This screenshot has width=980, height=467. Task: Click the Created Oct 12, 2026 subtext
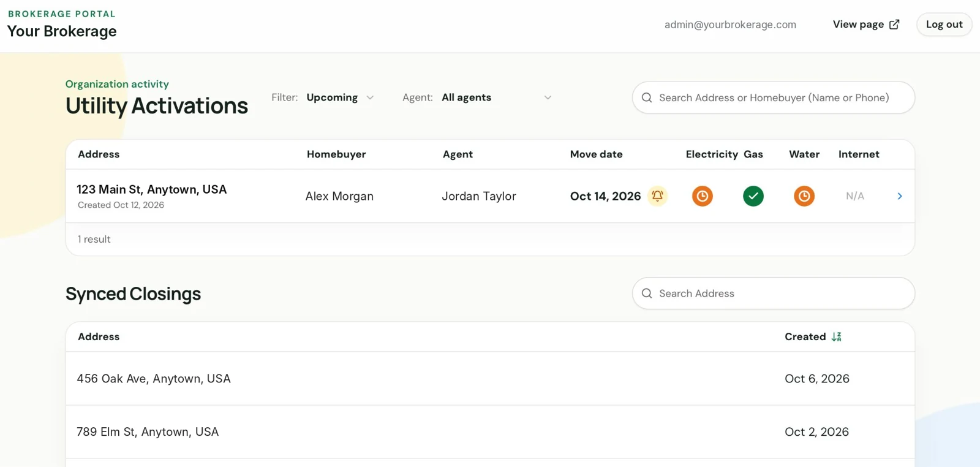(x=121, y=205)
